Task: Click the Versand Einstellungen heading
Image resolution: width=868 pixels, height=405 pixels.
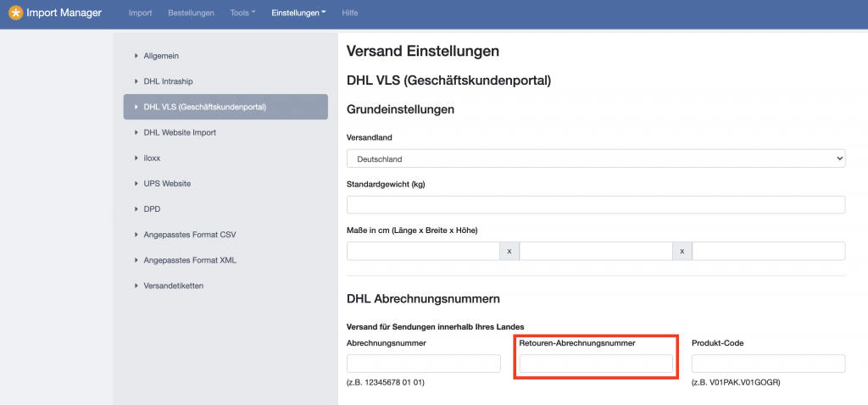Action: pyautogui.click(x=423, y=52)
